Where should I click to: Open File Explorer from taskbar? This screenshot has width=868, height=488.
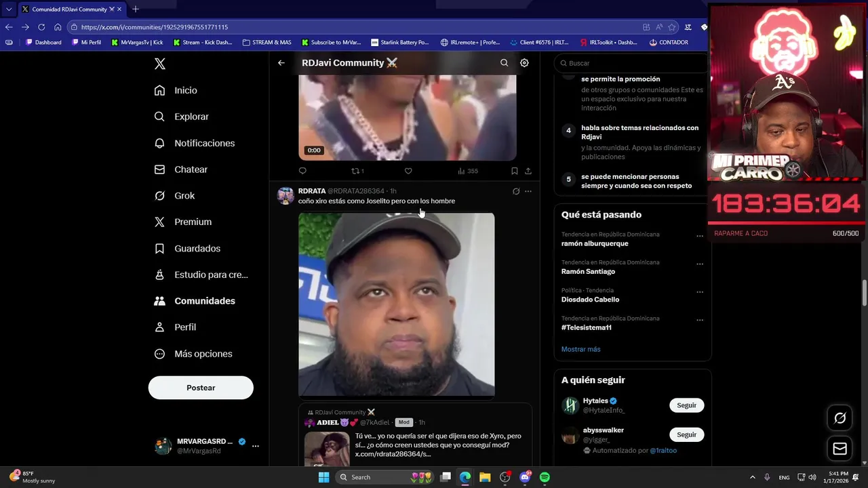pyautogui.click(x=485, y=477)
